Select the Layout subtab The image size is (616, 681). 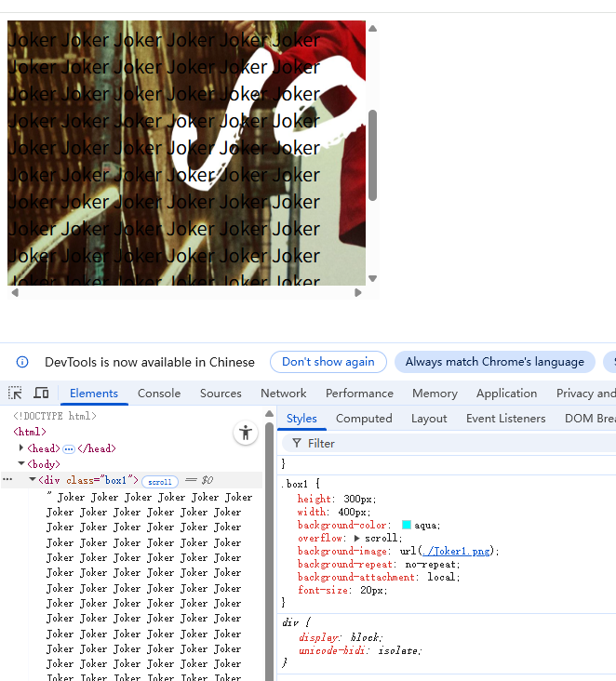[x=429, y=419]
